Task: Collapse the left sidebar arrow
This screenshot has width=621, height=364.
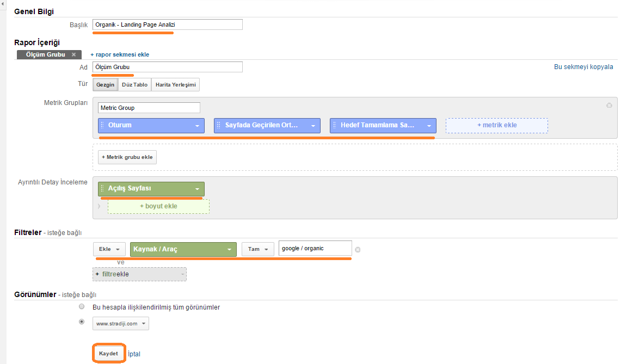Action: (x=3, y=5)
